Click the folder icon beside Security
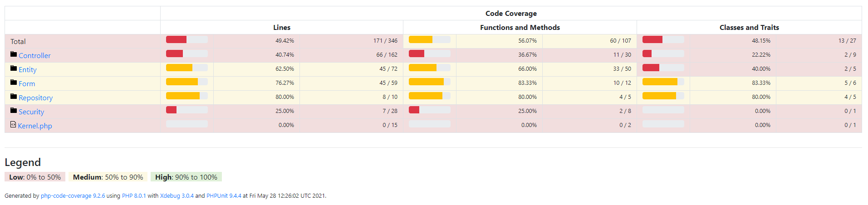 click(x=14, y=111)
